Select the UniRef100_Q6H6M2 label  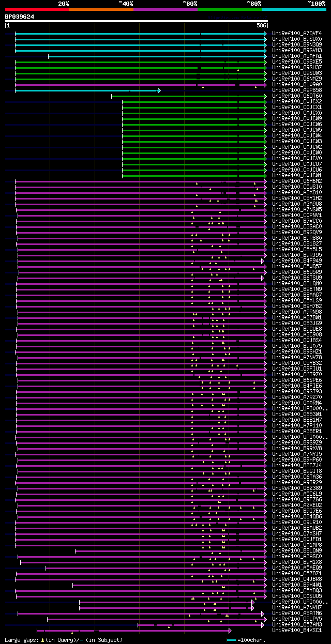point(297,181)
